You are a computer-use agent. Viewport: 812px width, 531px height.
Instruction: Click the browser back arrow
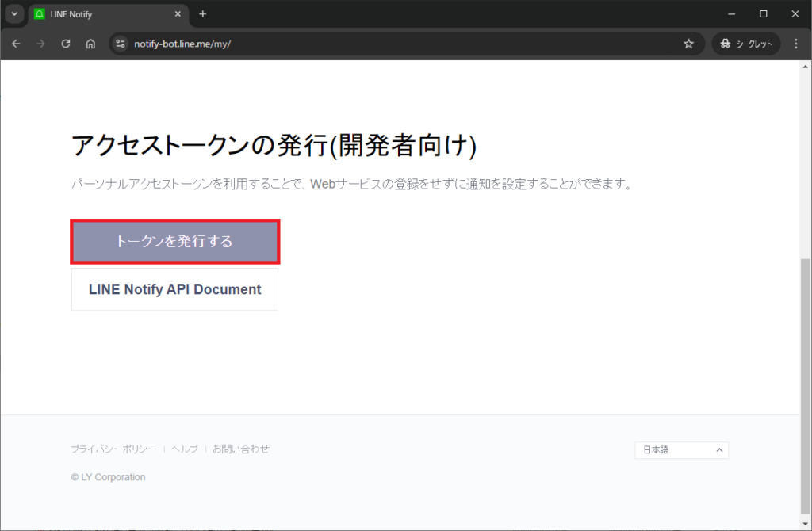tap(16, 44)
